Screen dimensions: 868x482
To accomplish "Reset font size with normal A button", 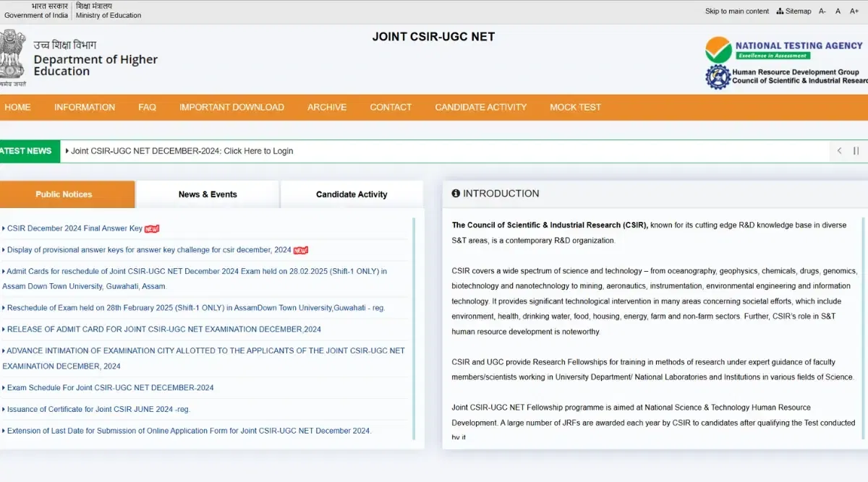I will point(838,12).
